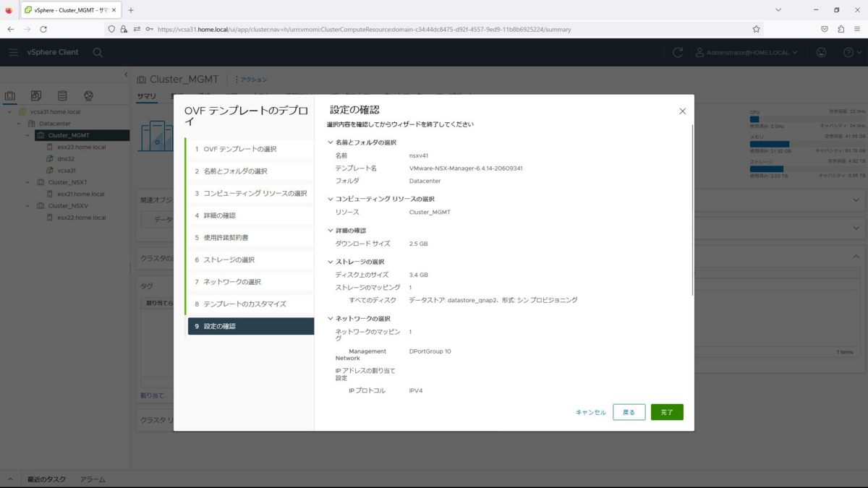Go to wizard step 7 ネットワークの選択
This screenshot has width=868, height=488.
point(250,282)
